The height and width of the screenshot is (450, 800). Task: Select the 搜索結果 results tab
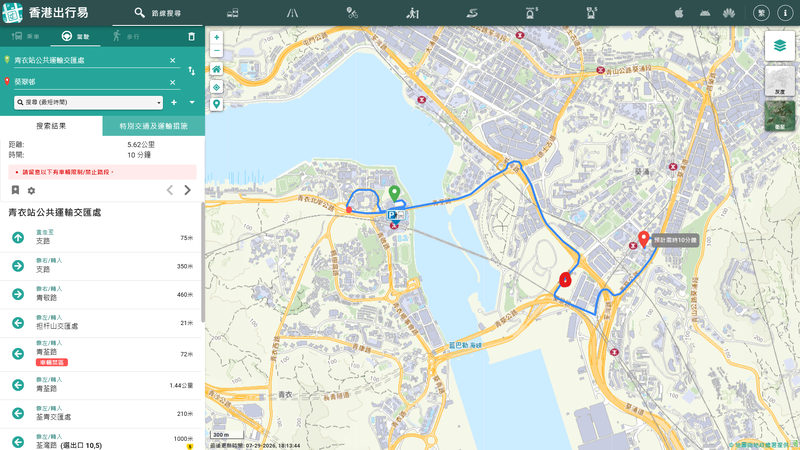(x=51, y=126)
